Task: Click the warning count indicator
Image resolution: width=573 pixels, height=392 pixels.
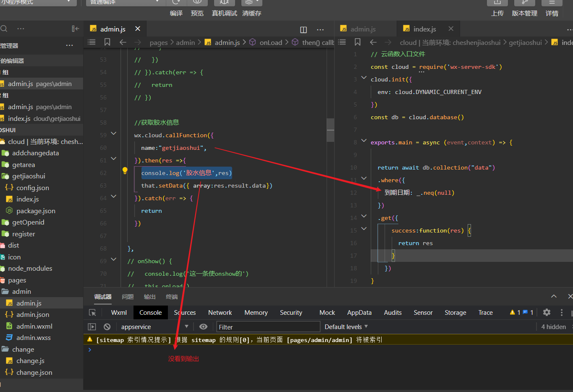Action: (515, 312)
